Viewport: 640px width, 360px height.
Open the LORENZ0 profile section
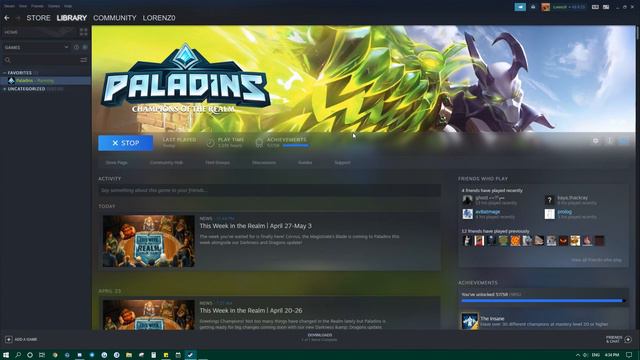(x=159, y=18)
